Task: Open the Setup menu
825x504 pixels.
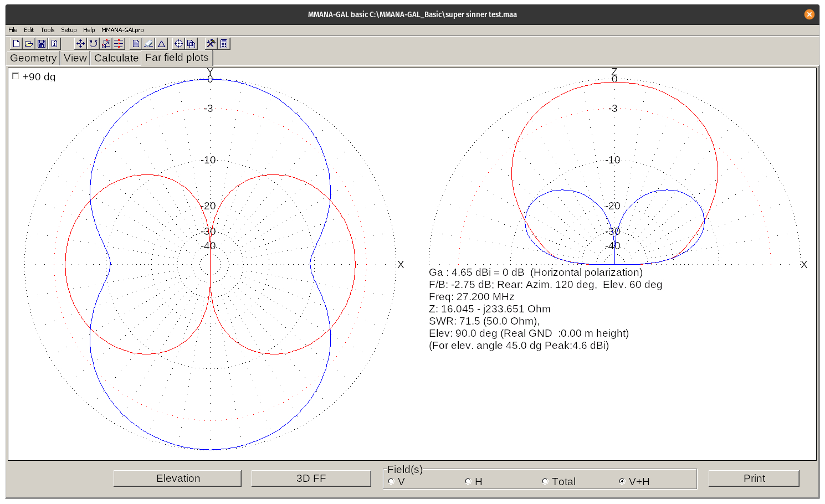Action: [x=69, y=30]
